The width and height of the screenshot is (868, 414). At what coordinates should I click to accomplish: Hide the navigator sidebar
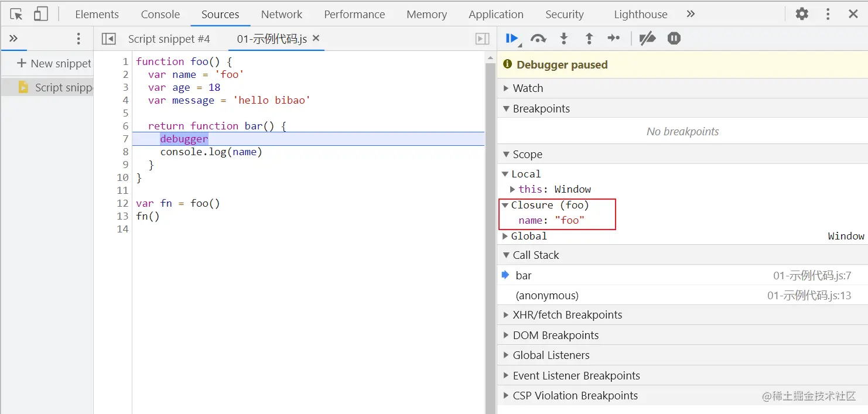[x=108, y=39]
